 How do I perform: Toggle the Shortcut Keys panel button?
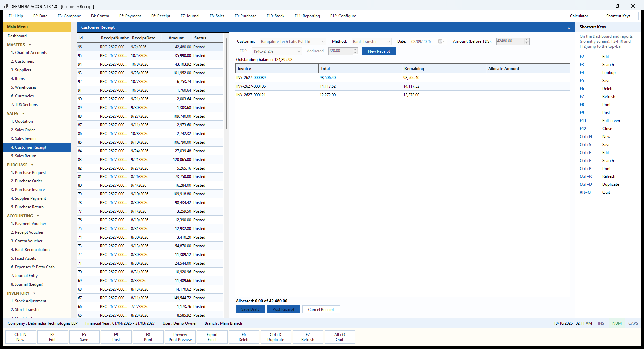618,16
